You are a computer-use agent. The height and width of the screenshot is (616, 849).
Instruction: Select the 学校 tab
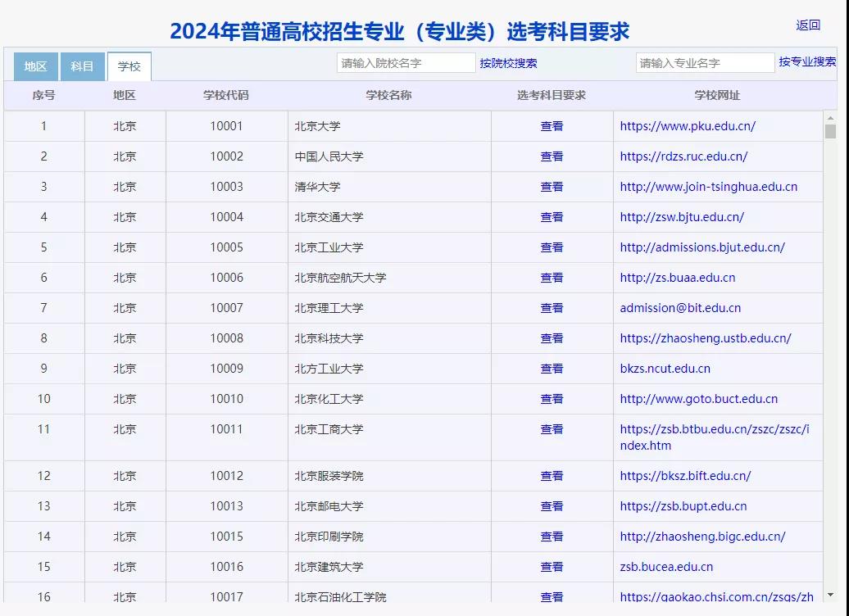(129, 66)
